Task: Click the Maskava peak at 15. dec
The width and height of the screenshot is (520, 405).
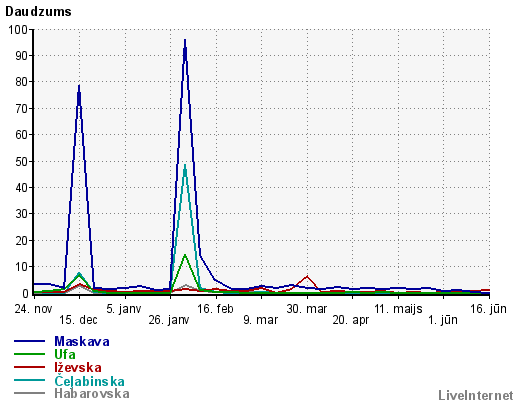Action: click(79, 86)
